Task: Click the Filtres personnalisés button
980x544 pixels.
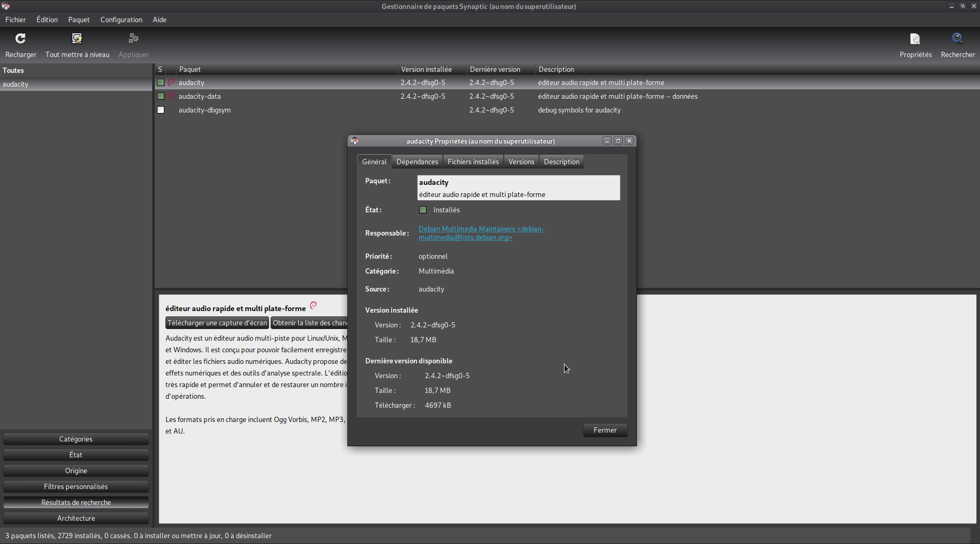Action: click(x=76, y=486)
